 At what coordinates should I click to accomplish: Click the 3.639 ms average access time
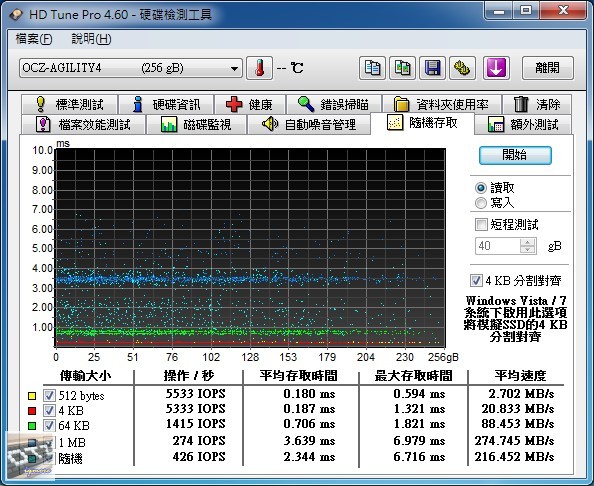(309, 441)
